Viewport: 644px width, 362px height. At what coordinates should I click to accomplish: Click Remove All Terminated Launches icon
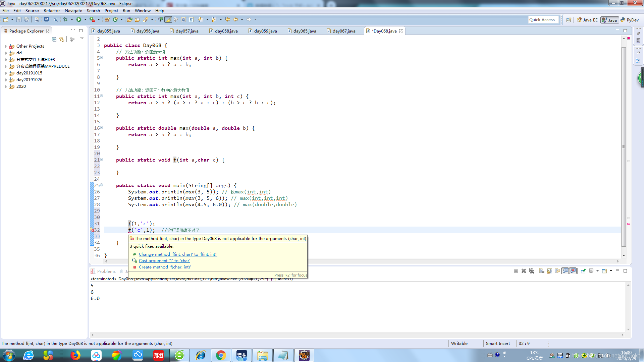coord(531,271)
